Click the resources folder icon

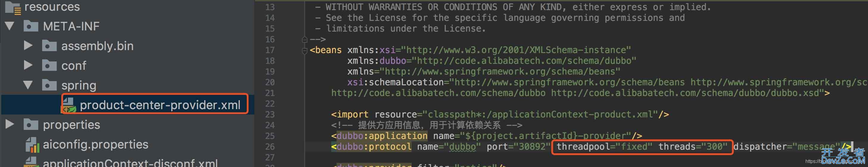pos(13,7)
